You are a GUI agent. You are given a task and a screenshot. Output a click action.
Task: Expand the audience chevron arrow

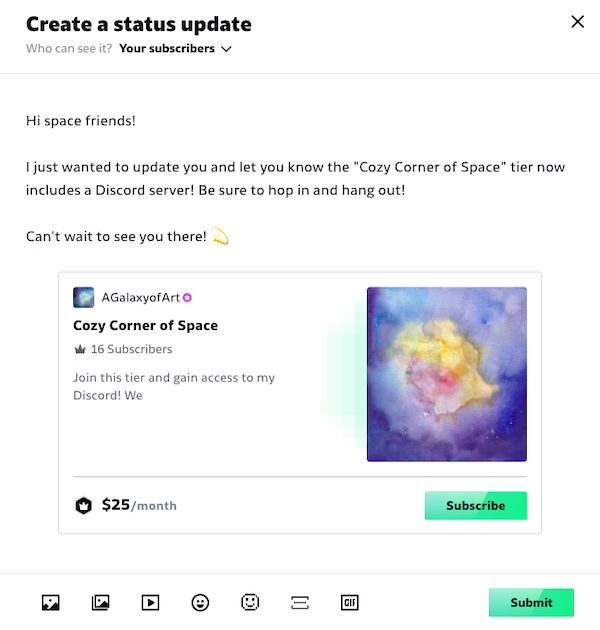pyautogui.click(x=227, y=49)
